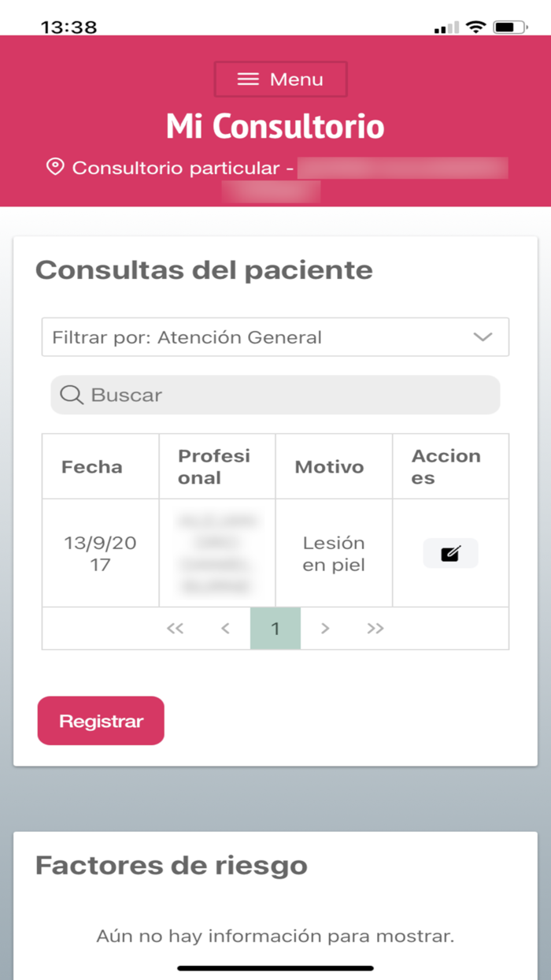Select page 1 in the pagination bar

click(275, 628)
